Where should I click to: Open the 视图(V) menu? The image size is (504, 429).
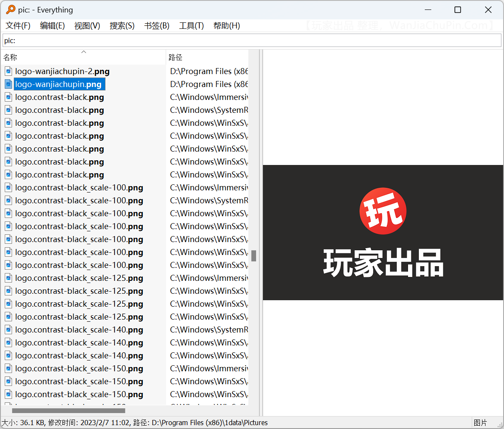click(87, 26)
